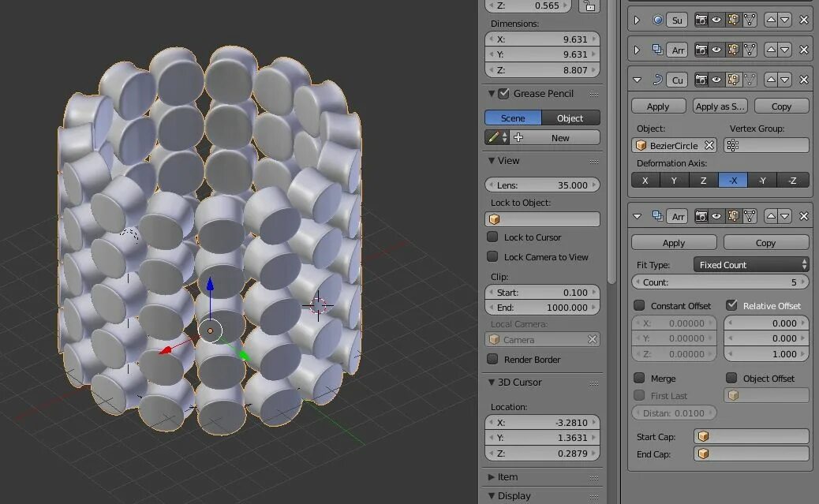Screen dimensions: 819x504
Task: Set deformation axis to Y
Action: coord(674,181)
